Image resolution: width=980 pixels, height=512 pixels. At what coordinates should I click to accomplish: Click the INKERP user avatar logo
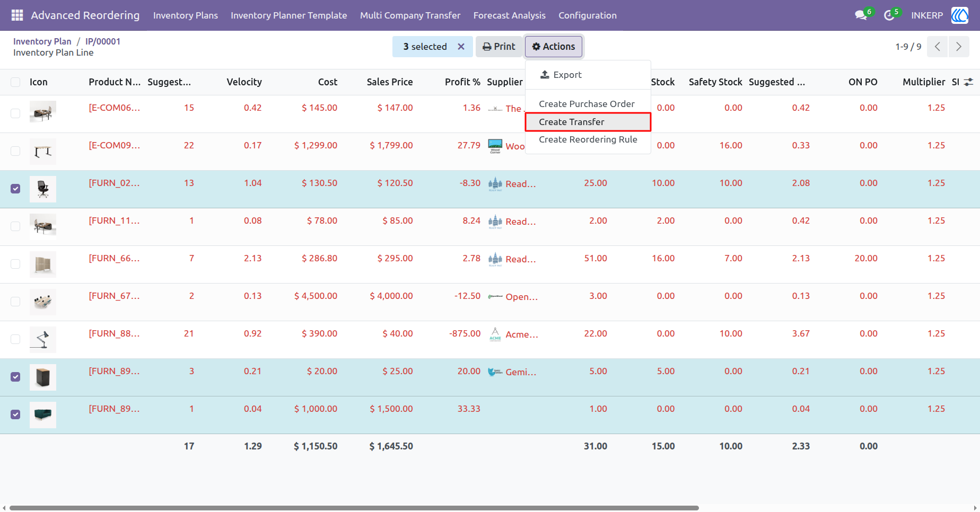pos(959,15)
